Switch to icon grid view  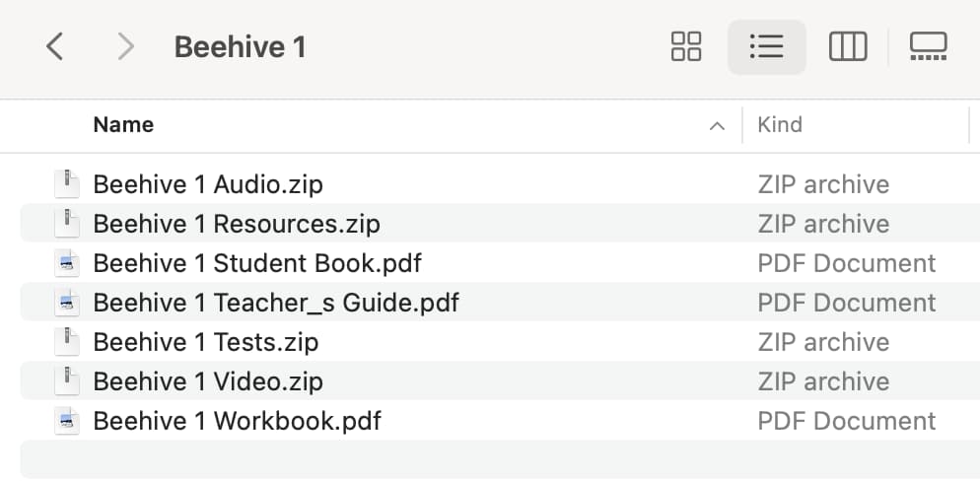click(x=685, y=47)
